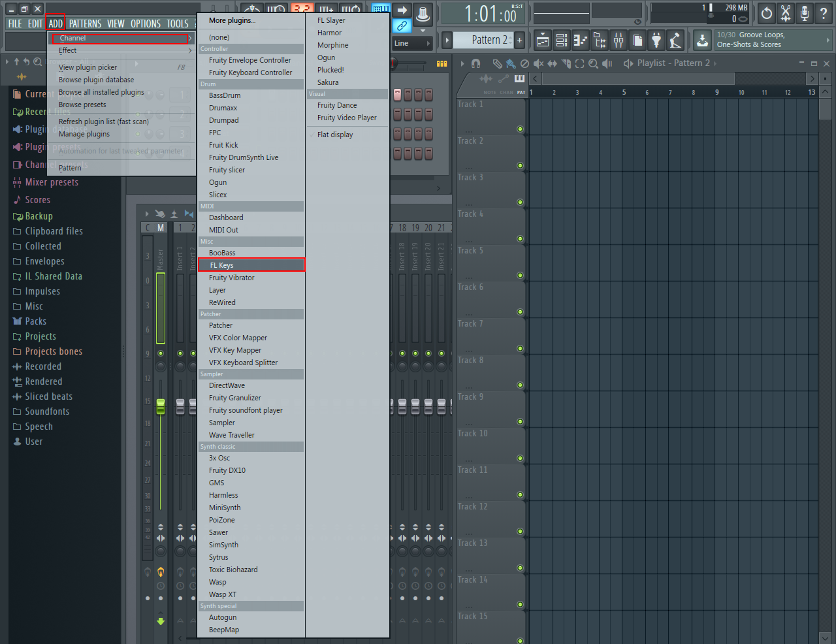
Task: Open the OPTIONS menu
Action: (x=146, y=24)
